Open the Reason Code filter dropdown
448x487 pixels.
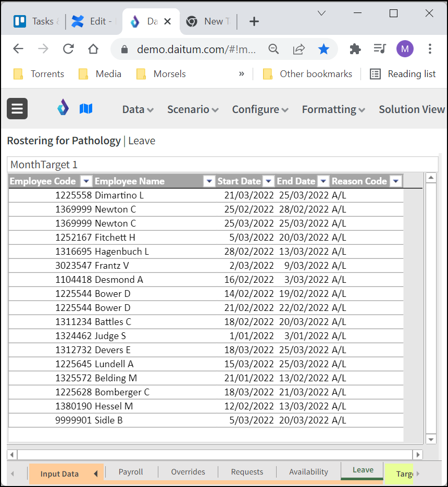[x=396, y=181]
